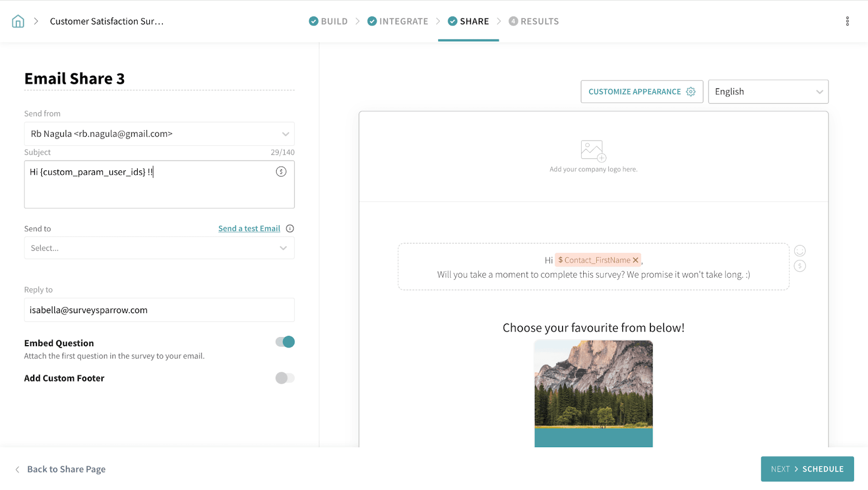Click the Customize Appearance button

click(x=641, y=92)
